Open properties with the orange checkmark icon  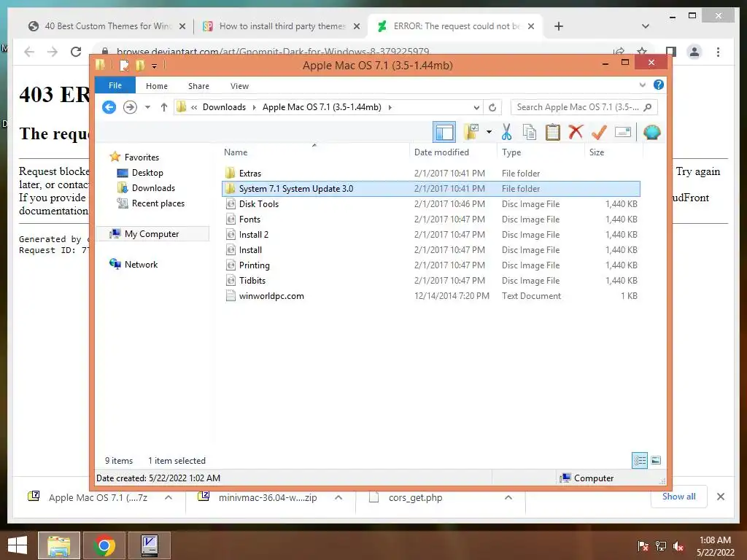(x=599, y=132)
